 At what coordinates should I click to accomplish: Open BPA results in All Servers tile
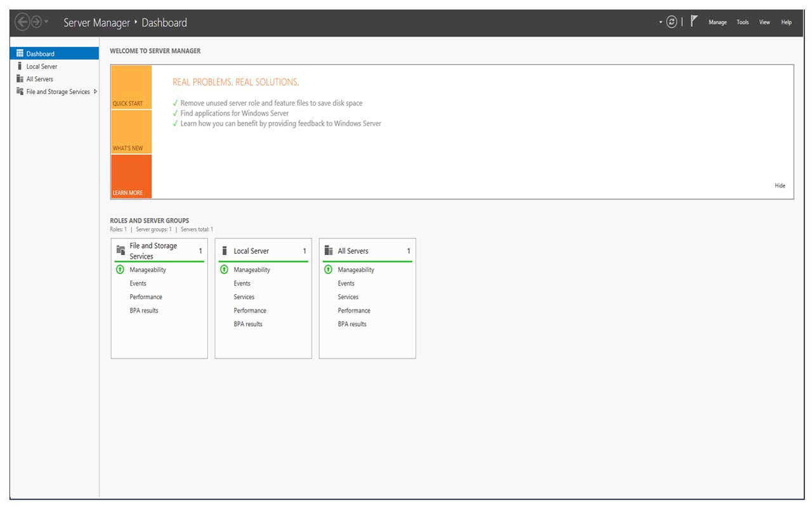(352, 324)
